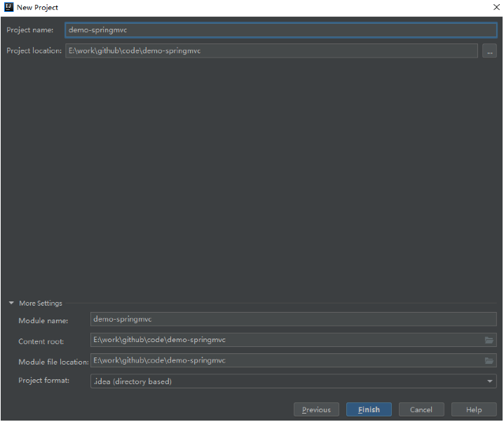The image size is (504, 422).
Task: Click the Project name input field
Action: 280,30
